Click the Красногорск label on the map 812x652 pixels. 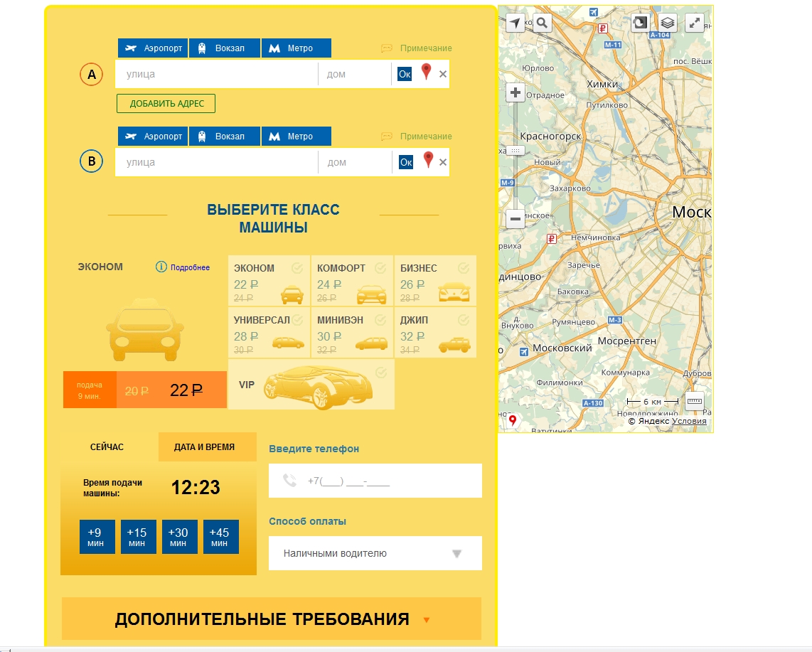[550, 137]
